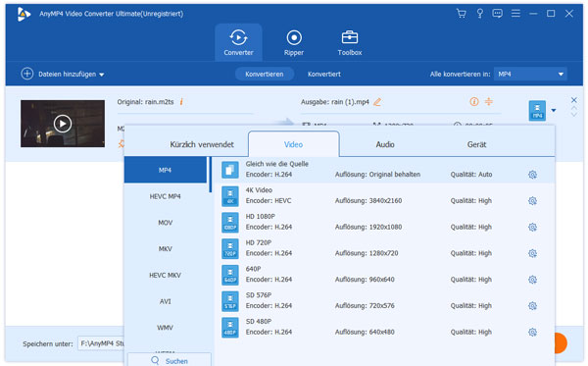Click the shopping cart icon
The height and width of the screenshot is (366, 588).
coord(461,14)
